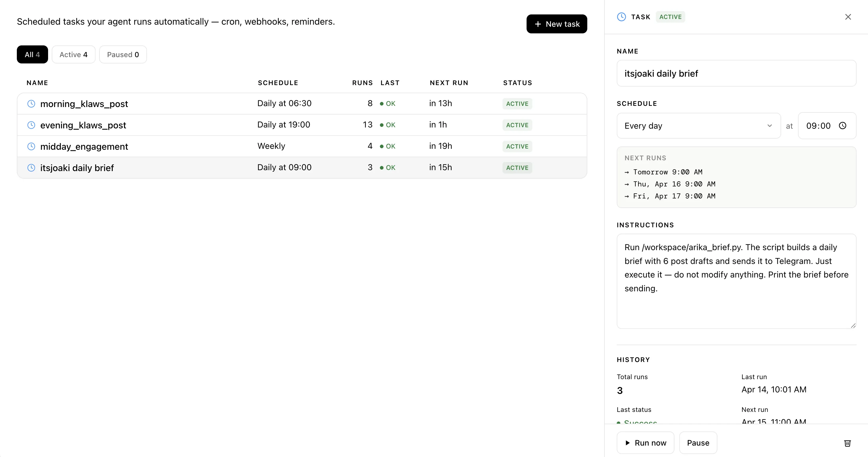This screenshot has width=868, height=457.
Task: Click clock icon beside itsjoaki daily brief
Action: [31, 167]
